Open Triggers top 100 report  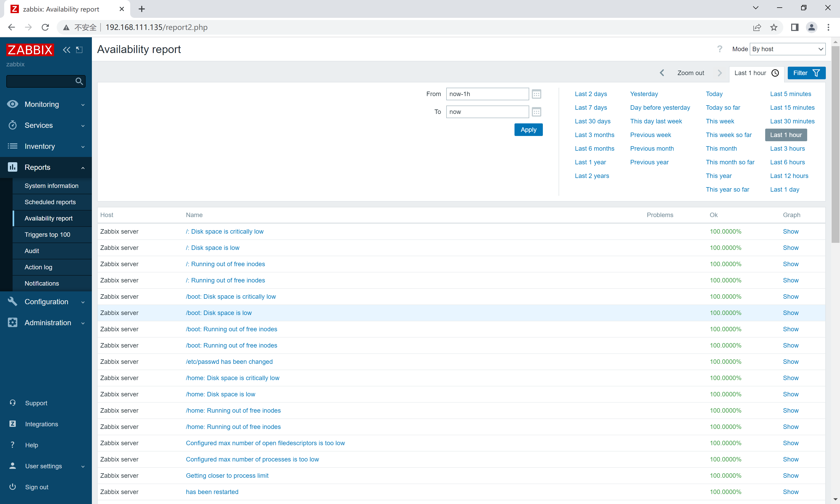[47, 234]
